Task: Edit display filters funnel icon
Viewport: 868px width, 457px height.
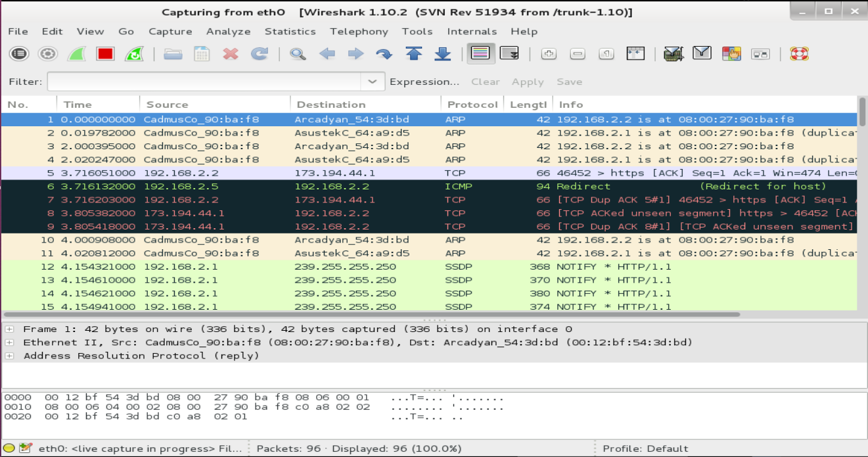Action: [x=702, y=54]
